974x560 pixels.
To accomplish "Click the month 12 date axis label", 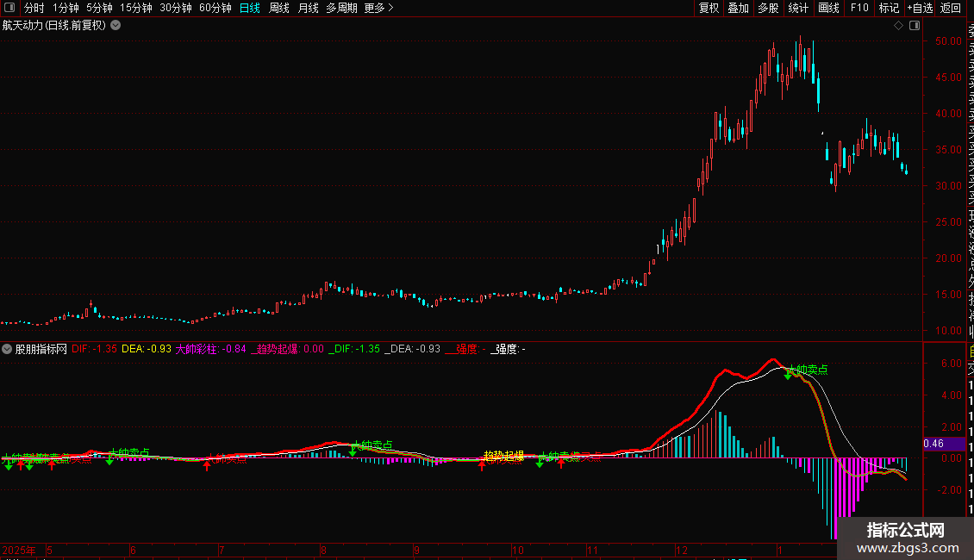I will 682,550.
